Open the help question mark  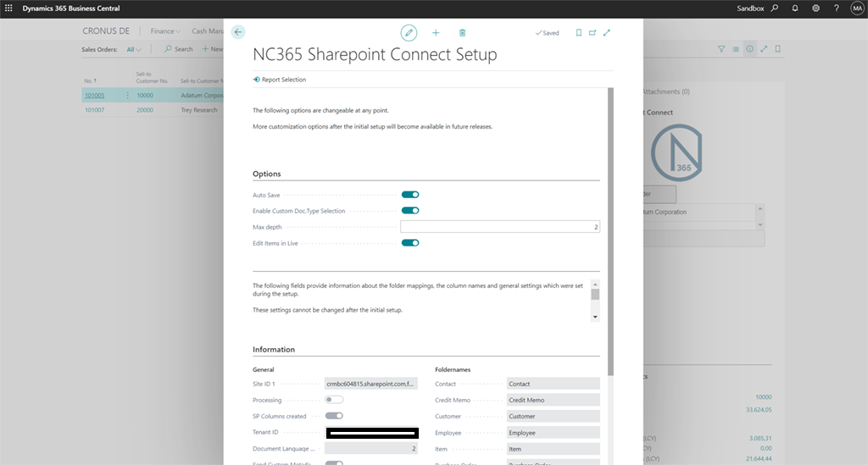[837, 8]
